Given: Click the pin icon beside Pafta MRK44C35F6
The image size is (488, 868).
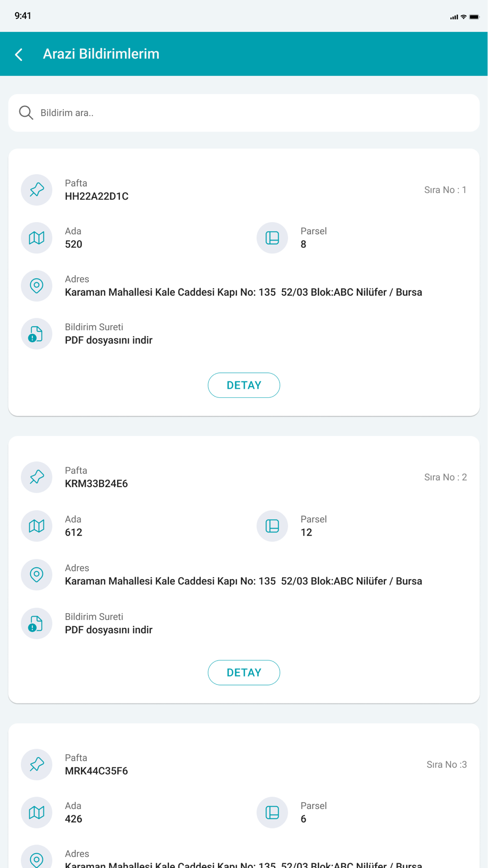Looking at the screenshot, I should pyautogui.click(x=37, y=765).
